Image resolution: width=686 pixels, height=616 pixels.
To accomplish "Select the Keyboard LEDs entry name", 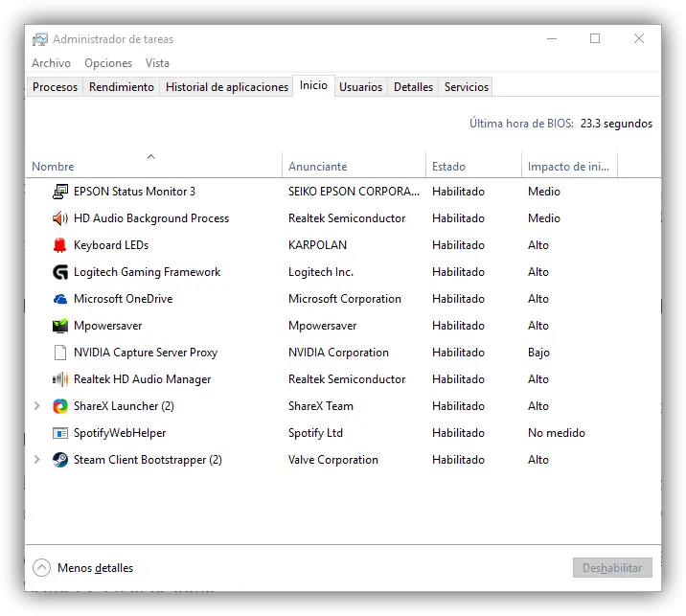I will pos(111,245).
